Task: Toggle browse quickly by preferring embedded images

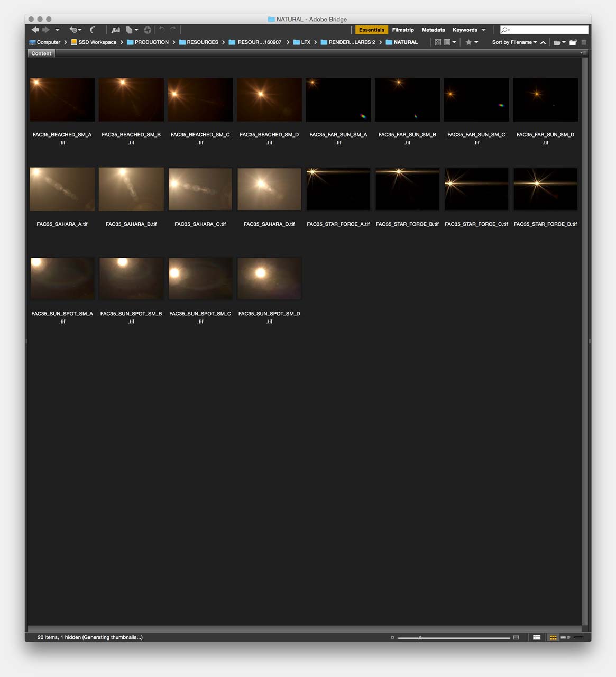Action: point(438,42)
